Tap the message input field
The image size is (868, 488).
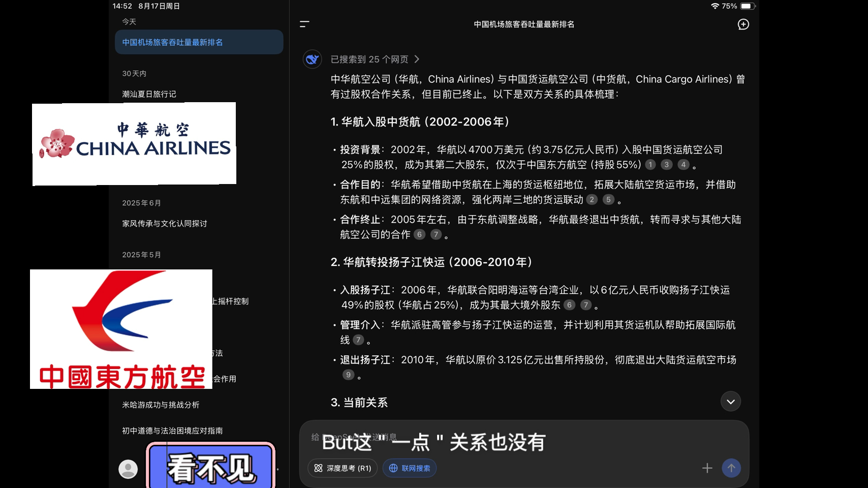point(523,438)
